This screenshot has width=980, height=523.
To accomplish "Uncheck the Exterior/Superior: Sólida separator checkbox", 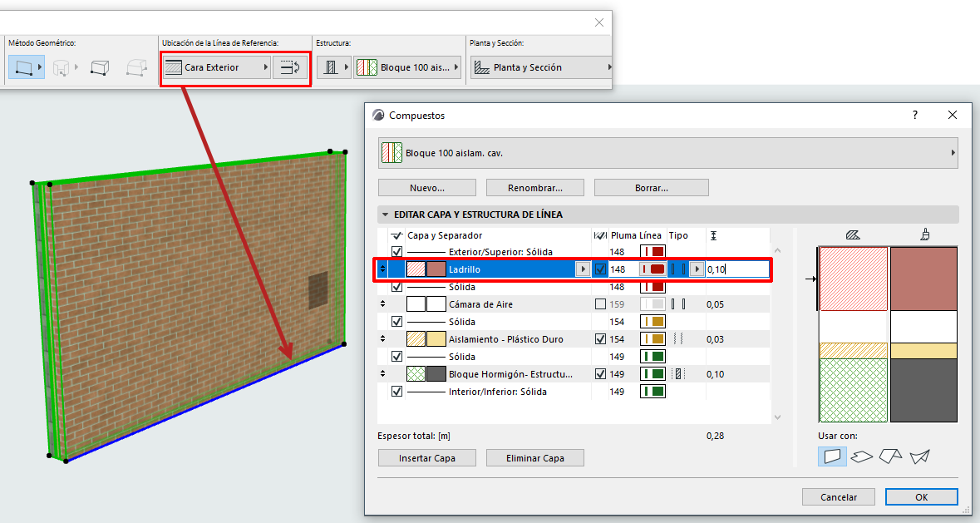I will pyautogui.click(x=396, y=252).
